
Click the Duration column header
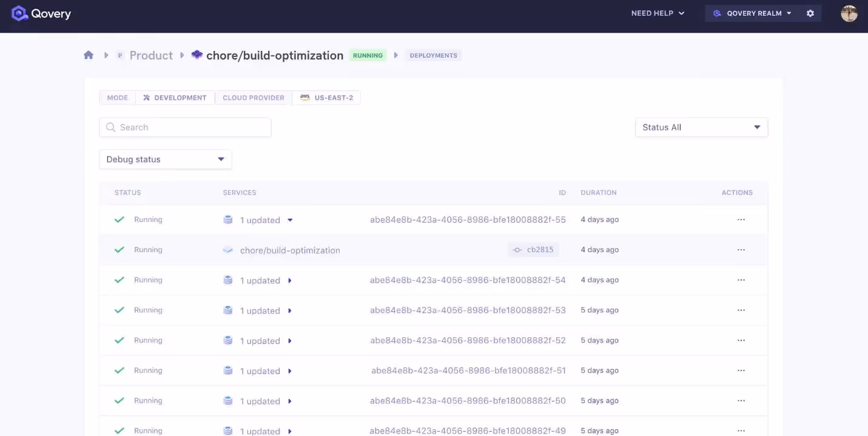tap(599, 193)
